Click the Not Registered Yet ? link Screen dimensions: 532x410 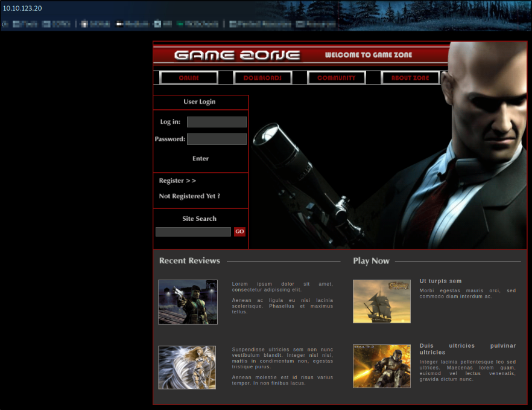pyautogui.click(x=189, y=196)
